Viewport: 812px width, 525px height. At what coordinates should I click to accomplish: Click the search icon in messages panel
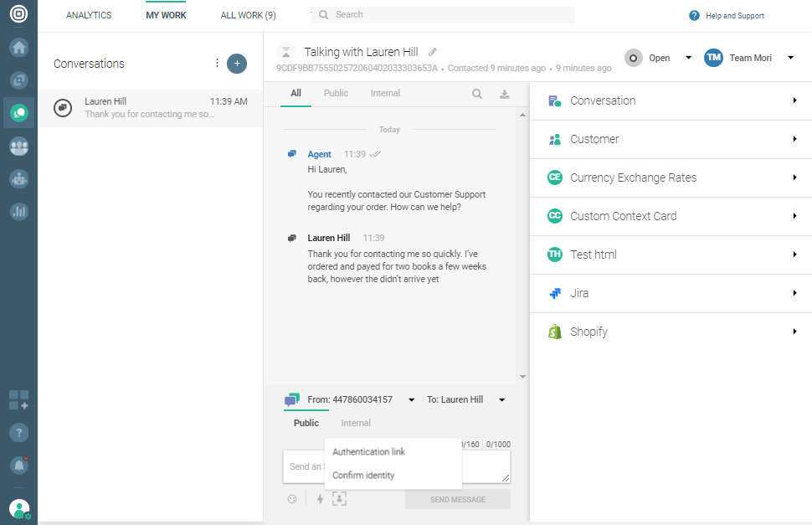click(x=477, y=95)
